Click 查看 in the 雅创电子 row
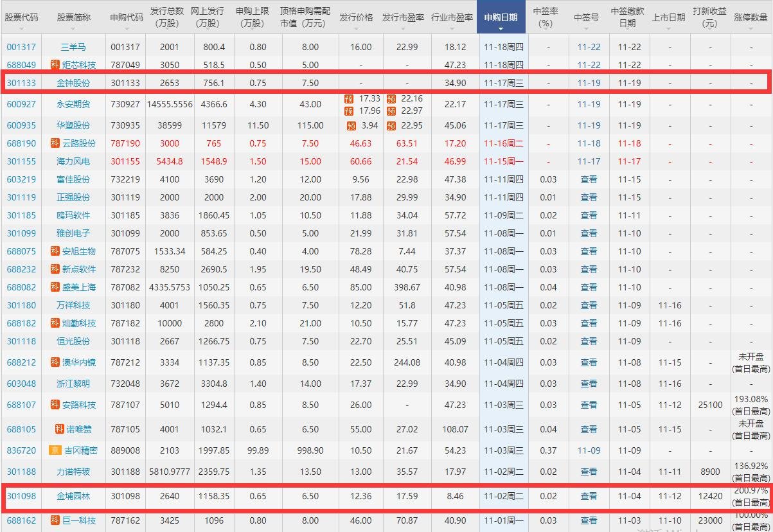The height and width of the screenshot is (532, 773). 589,233
